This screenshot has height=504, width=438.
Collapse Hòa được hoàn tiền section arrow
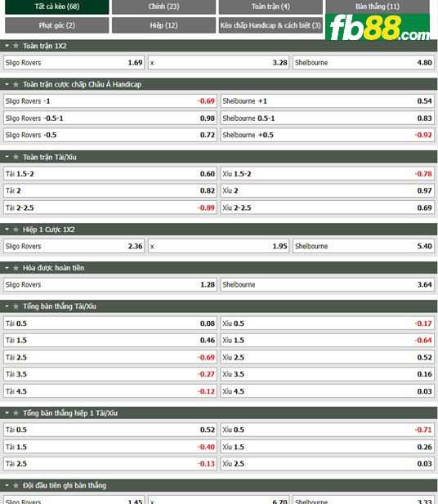pos(7,268)
